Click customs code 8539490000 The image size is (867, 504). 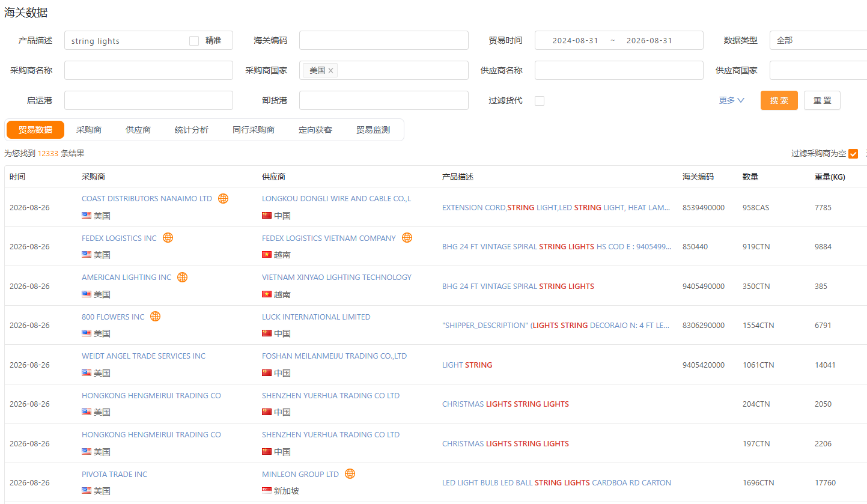tap(704, 207)
